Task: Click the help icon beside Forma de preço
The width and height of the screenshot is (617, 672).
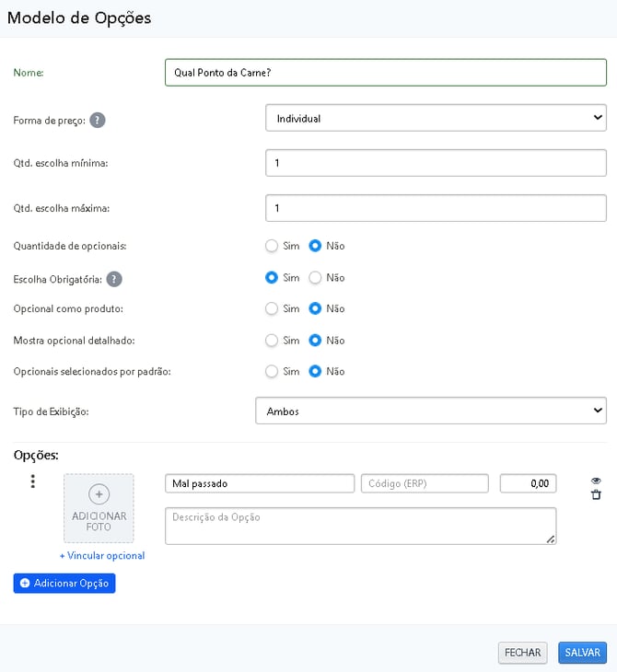Action: pos(97,120)
